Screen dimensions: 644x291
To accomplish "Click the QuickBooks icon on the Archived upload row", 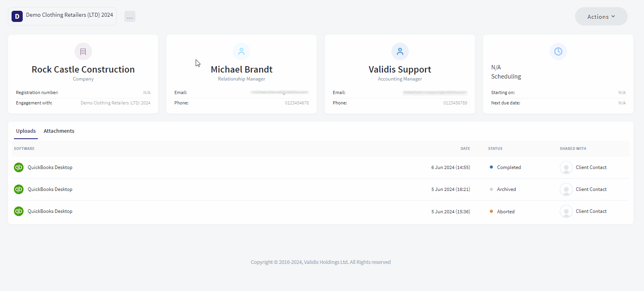I will [19, 189].
